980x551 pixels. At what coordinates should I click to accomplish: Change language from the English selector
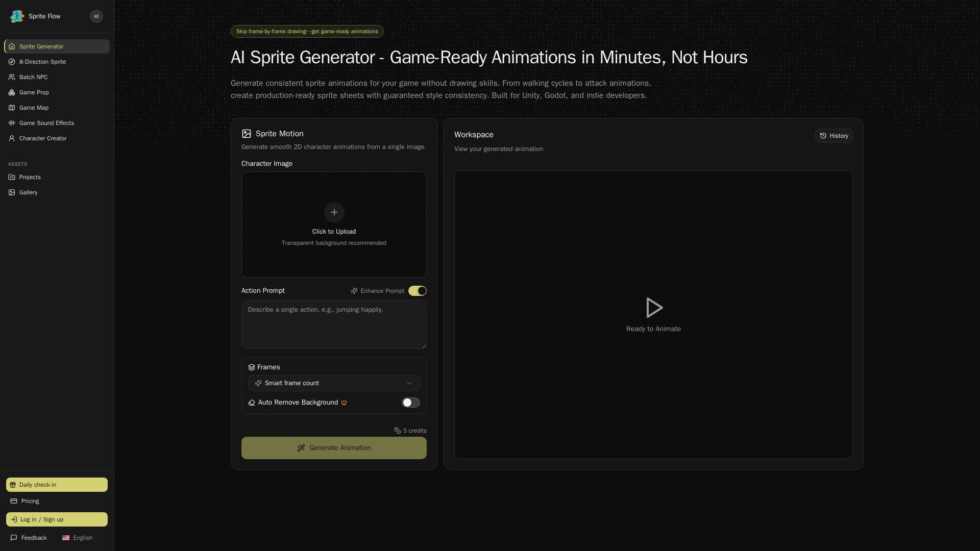[x=78, y=538]
